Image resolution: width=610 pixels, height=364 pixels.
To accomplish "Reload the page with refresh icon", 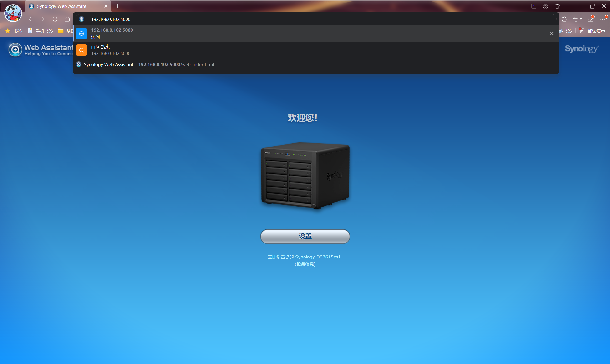I will point(55,19).
